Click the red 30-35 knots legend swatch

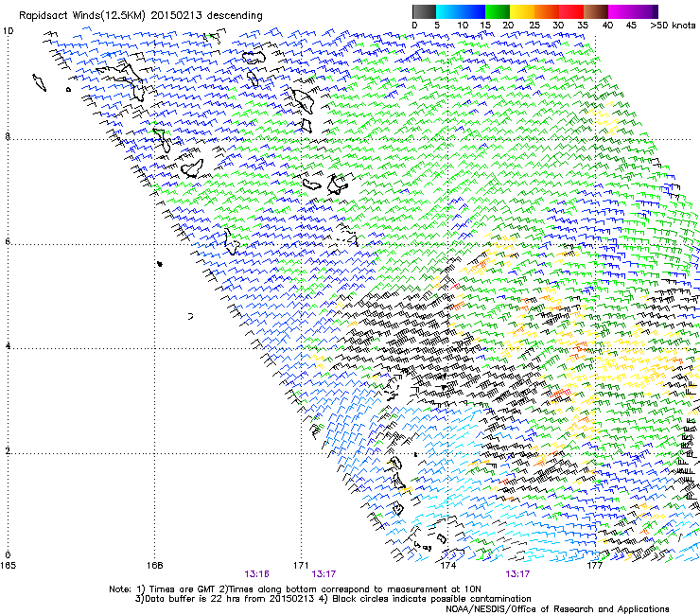pyautogui.click(x=571, y=11)
